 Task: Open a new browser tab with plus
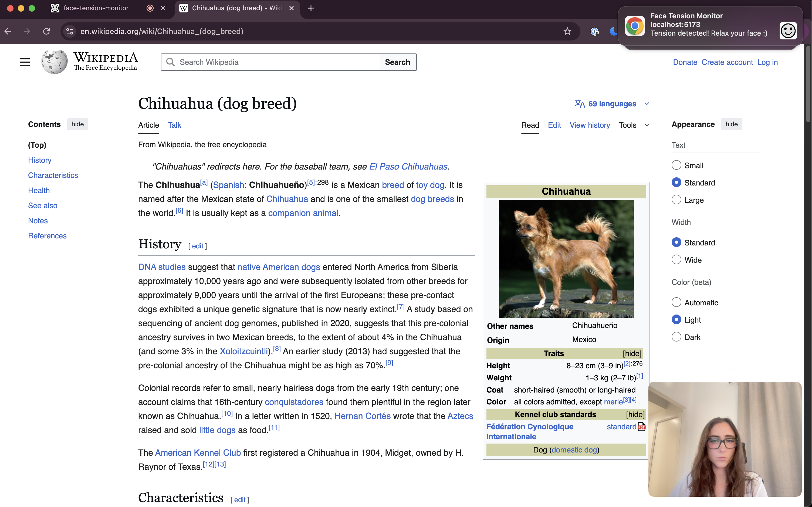pos(311,8)
